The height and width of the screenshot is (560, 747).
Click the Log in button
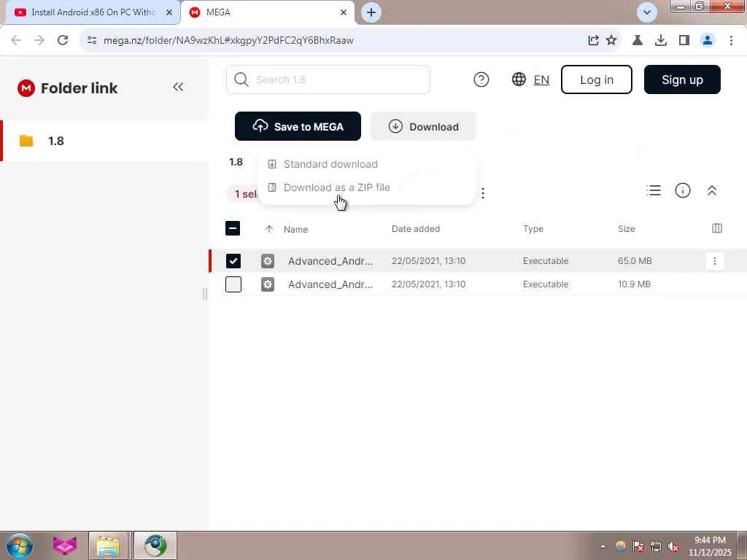(597, 79)
